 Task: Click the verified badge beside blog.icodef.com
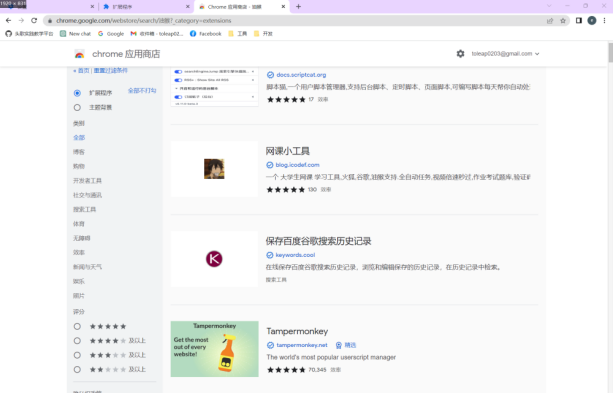tap(270, 165)
